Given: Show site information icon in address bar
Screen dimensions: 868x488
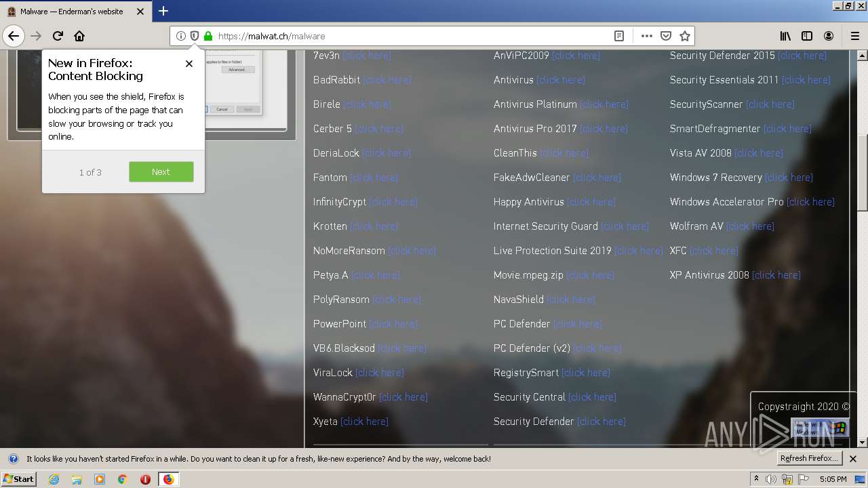Looking at the screenshot, I should click(x=181, y=36).
